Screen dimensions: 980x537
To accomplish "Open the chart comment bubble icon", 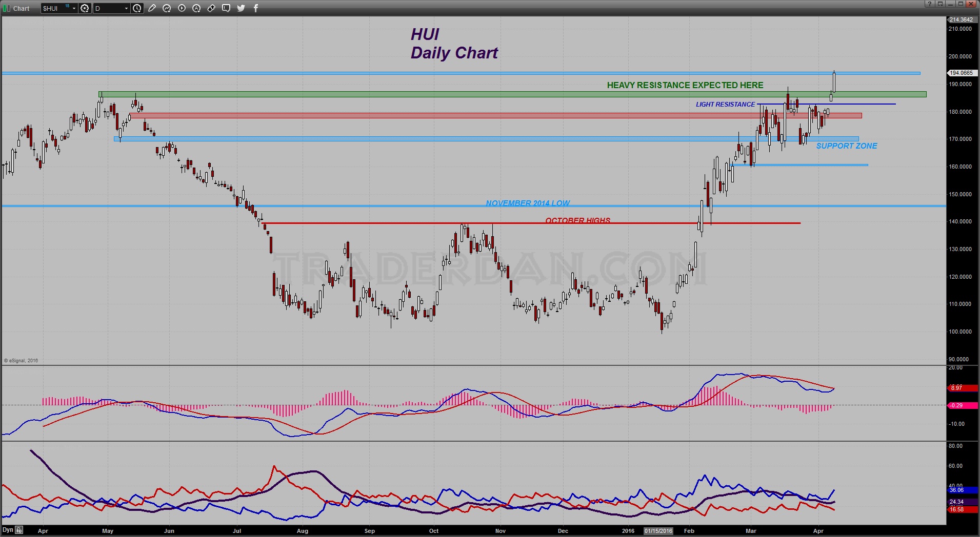I will 226,8.
